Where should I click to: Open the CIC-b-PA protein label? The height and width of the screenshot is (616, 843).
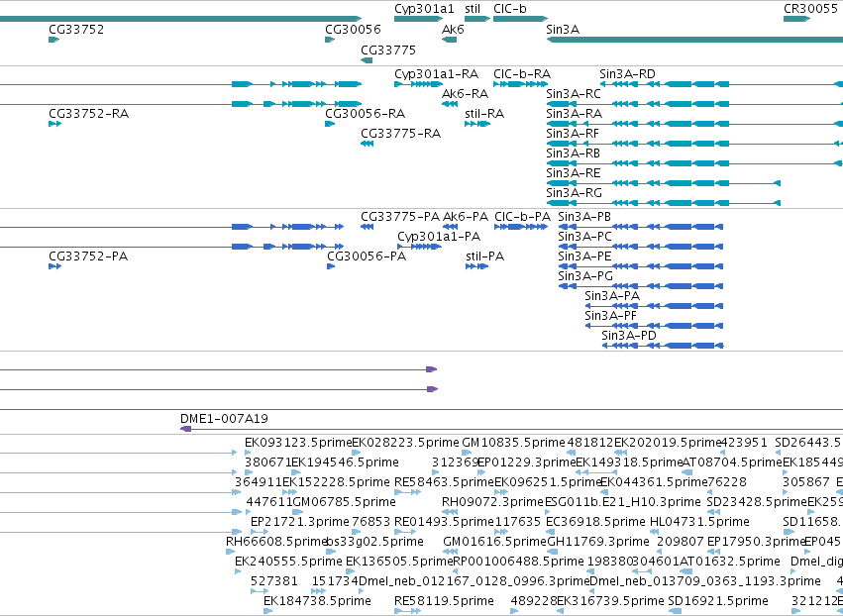click(522, 217)
